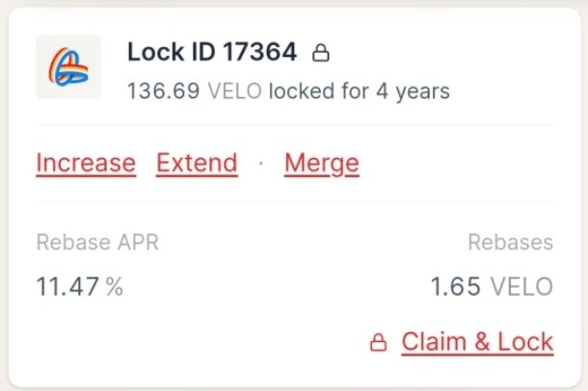Click the VELO token label in locked line
Viewport: 588px width, 391px height.
click(x=235, y=91)
